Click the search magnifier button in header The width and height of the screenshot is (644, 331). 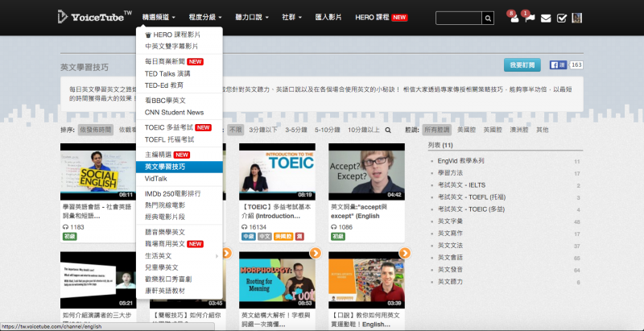pos(488,18)
